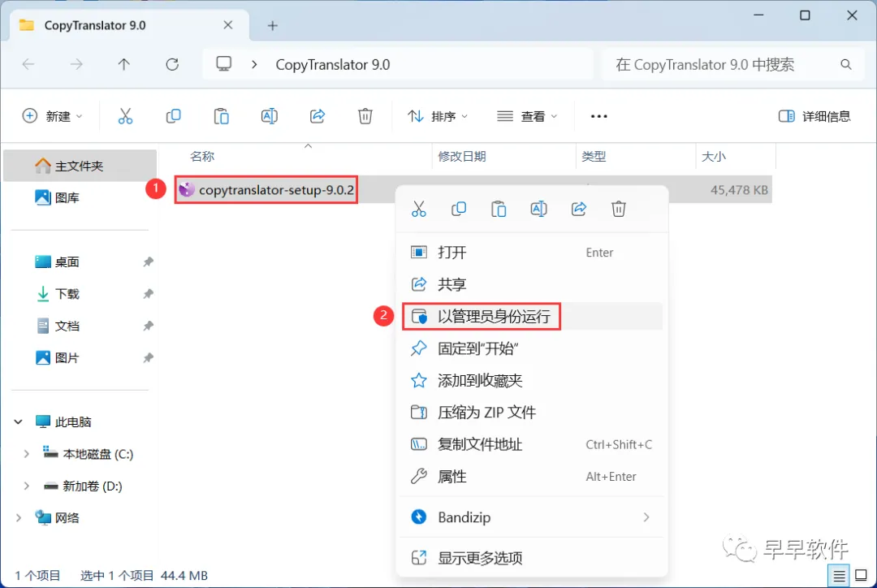This screenshot has height=588, width=877.
Task: Click the Cut icon in the context menu
Action: point(419,210)
